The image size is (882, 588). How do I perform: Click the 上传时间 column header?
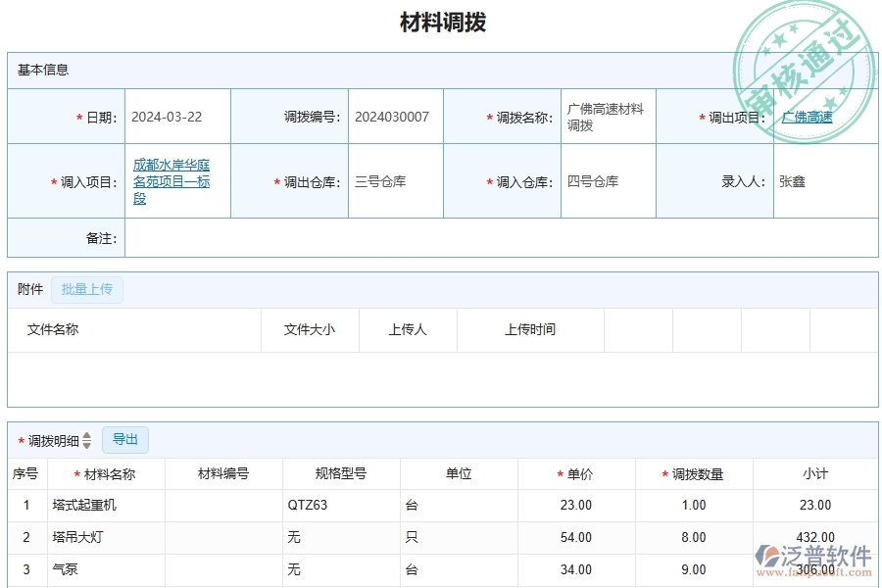pyautogui.click(x=530, y=330)
